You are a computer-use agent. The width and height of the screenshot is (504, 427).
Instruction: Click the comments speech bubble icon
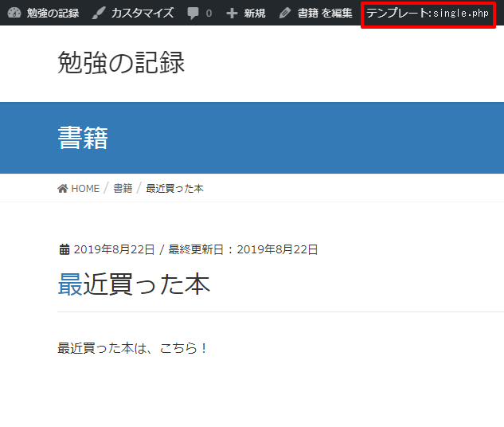pyautogui.click(x=193, y=14)
